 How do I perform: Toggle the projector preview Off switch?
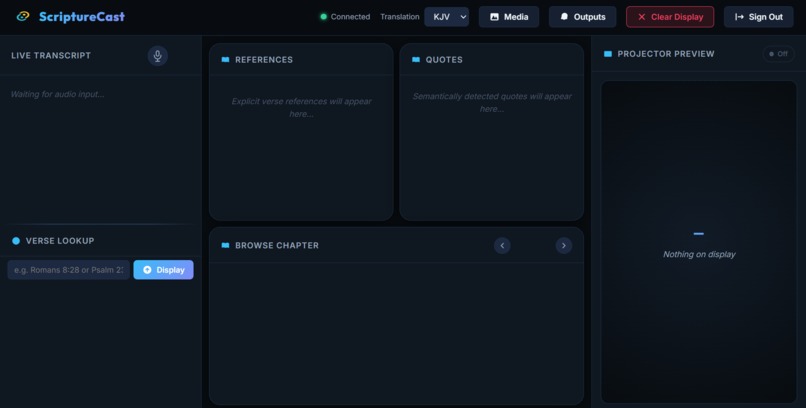click(779, 54)
